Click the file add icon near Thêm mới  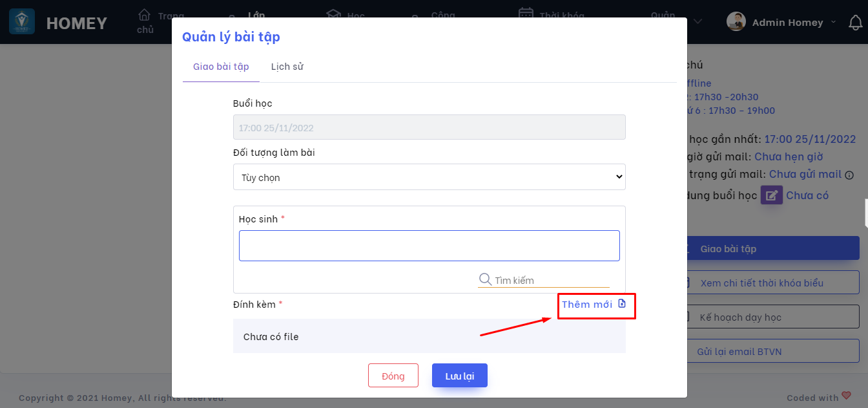tap(622, 304)
